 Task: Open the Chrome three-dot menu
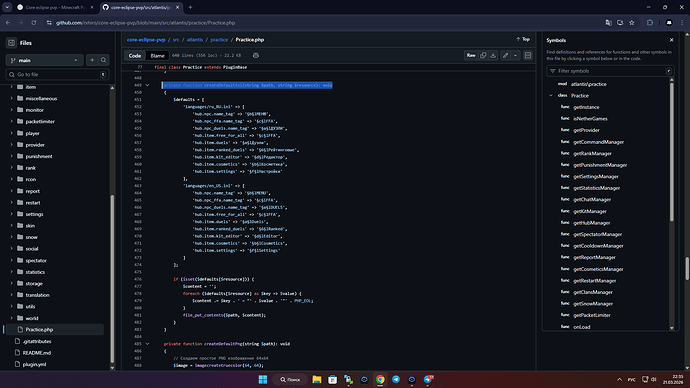tap(682, 22)
